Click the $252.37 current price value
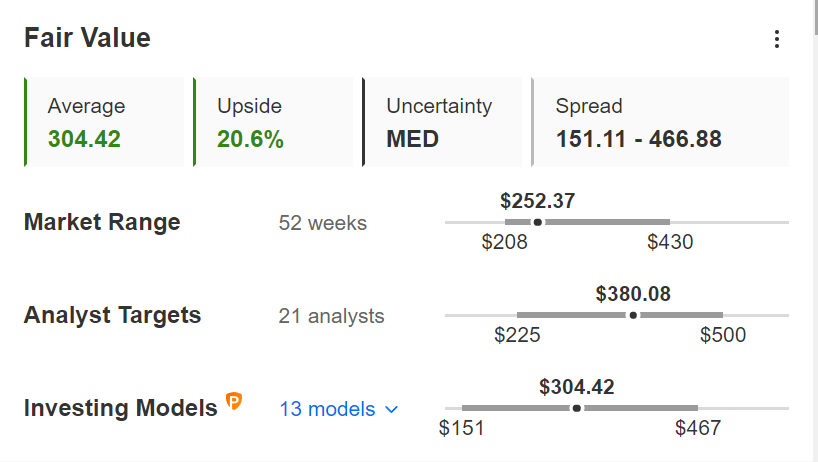Viewport: 818px width, 462px height. tap(537, 201)
